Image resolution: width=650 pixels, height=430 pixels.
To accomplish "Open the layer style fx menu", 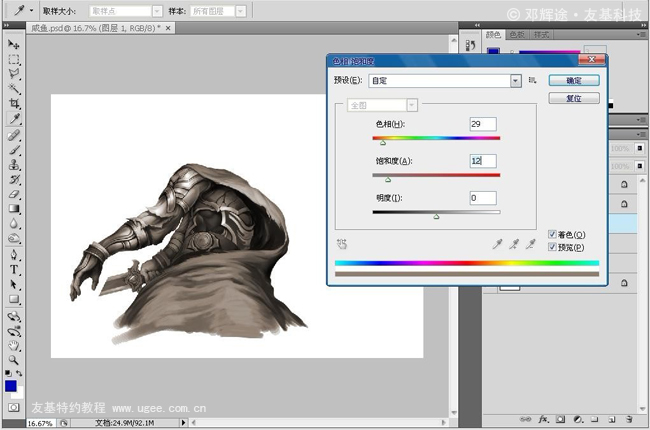I will pyautogui.click(x=543, y=420).
